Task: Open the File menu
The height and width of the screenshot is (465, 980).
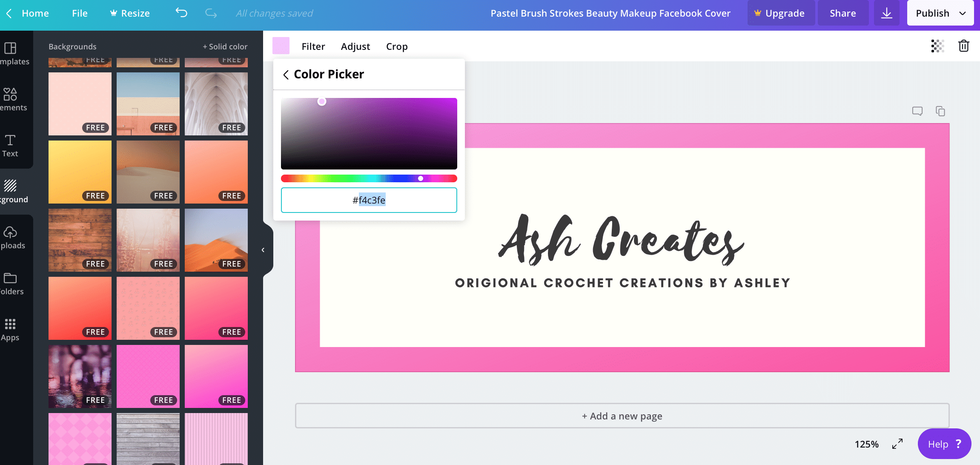Action: (x=80, y=13)
